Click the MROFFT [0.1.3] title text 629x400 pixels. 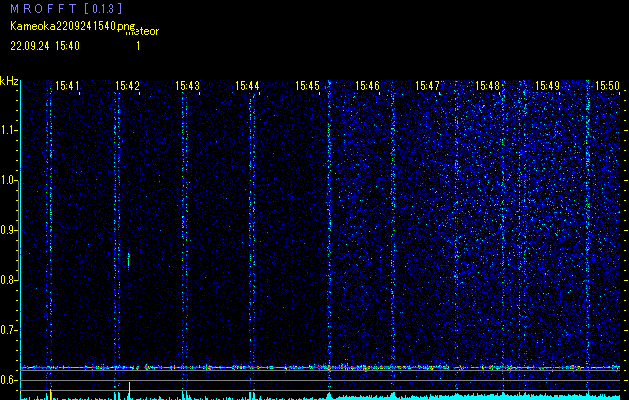(x=66, y=8)
